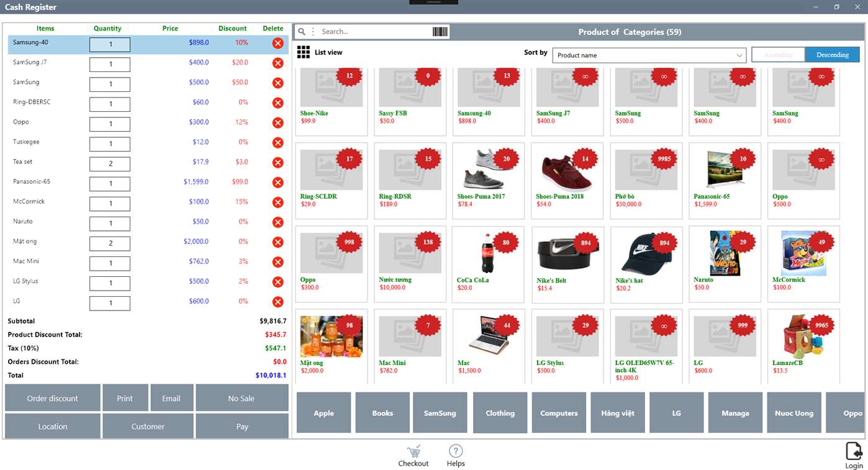
Task: Add Shoes-Puma 2017 product card
Action: click(488, 181)
